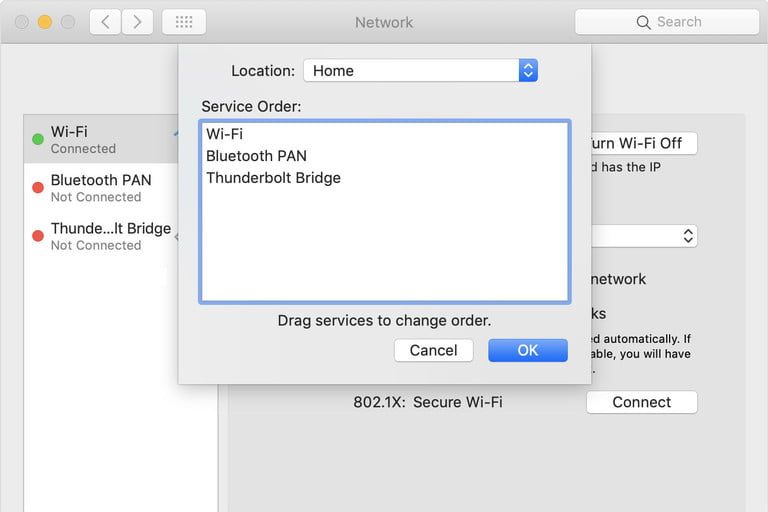Select Wi-Fi in the sidebar list

tap(100, 139)
